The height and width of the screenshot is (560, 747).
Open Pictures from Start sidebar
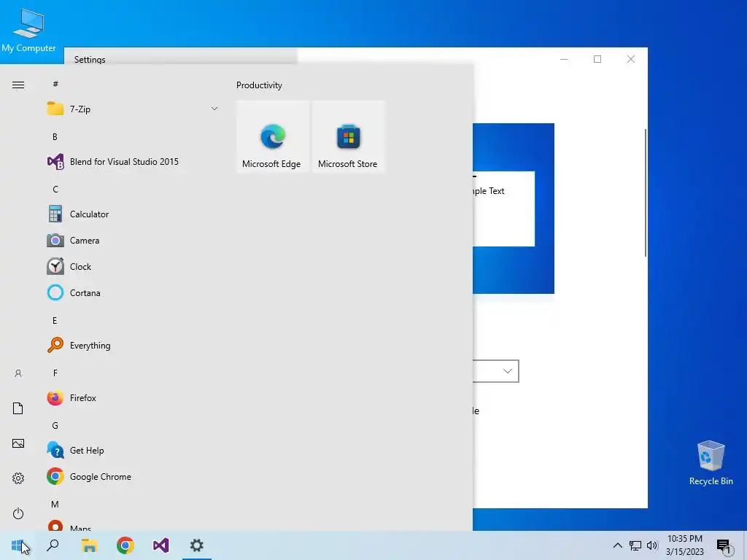pyautogui.click(x=18, y=443)
